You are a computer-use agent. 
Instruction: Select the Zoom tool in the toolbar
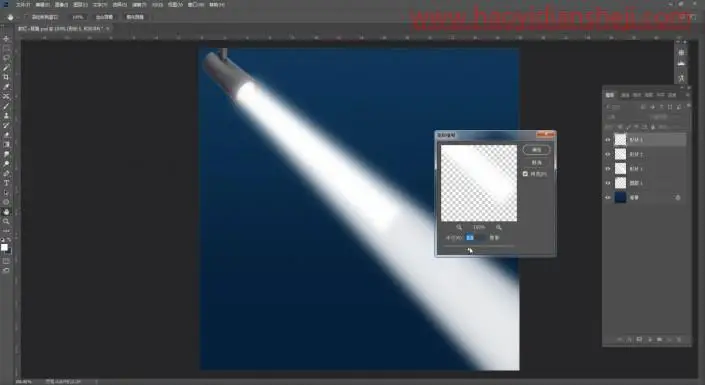(x=6, y=221)
